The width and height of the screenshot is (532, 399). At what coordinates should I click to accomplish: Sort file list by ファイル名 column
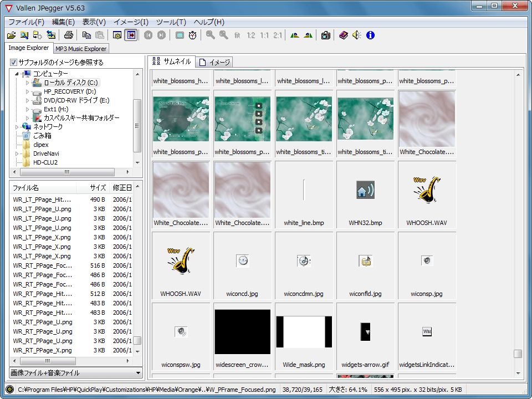pos(43,188)
